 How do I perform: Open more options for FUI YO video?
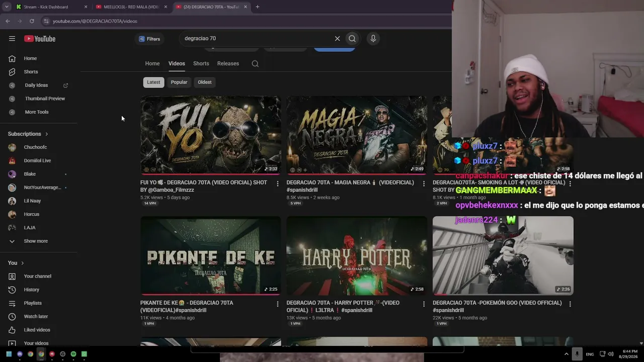pyautogui.click(x=277, y=184)
